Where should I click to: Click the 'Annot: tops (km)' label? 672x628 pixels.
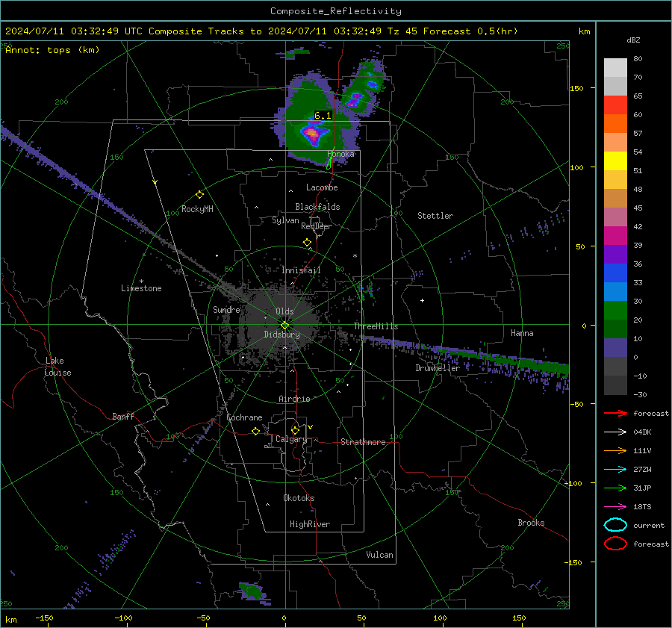(x=52, y=50)
